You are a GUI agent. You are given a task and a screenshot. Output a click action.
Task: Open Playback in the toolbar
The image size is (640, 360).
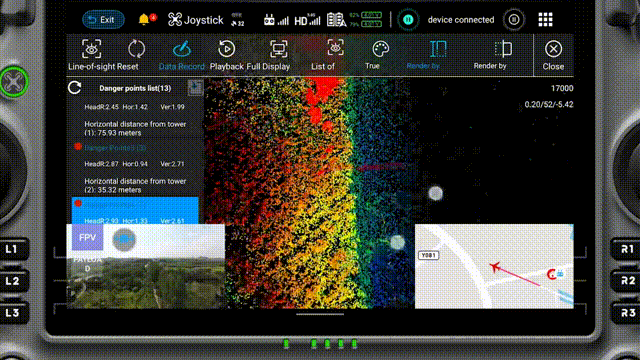pos(227,55)
